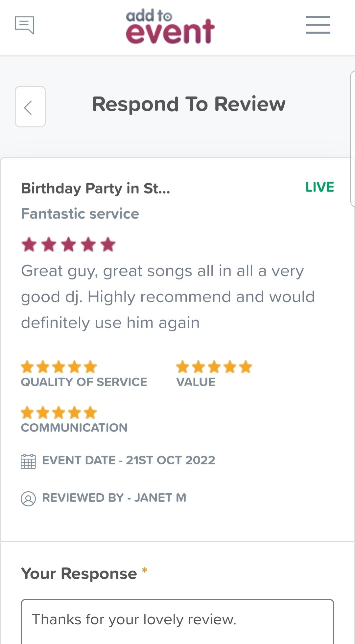The height and width of the screenshot is (644, 355).
Task: Click the review body text paragraph
Action: (x=168, y=297)
